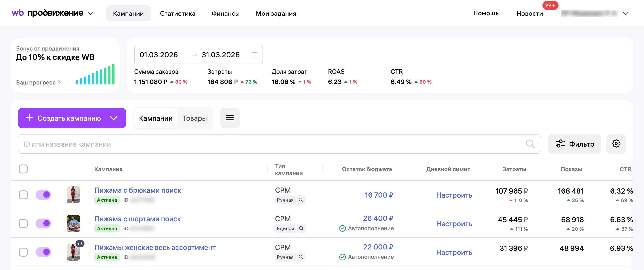
Task: Open Создать кампанию dropdown arrow
Action: (x=114, y=118)
